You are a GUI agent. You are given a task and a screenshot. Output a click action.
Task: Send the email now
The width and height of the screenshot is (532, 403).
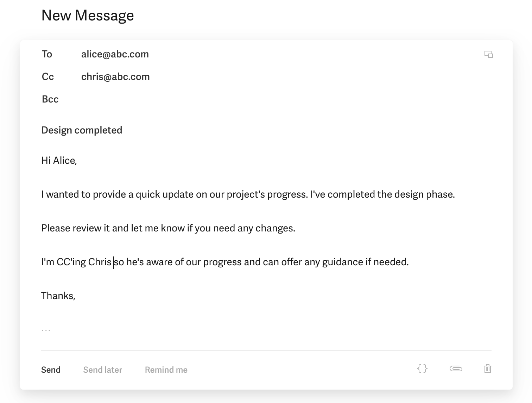(51, 370)
